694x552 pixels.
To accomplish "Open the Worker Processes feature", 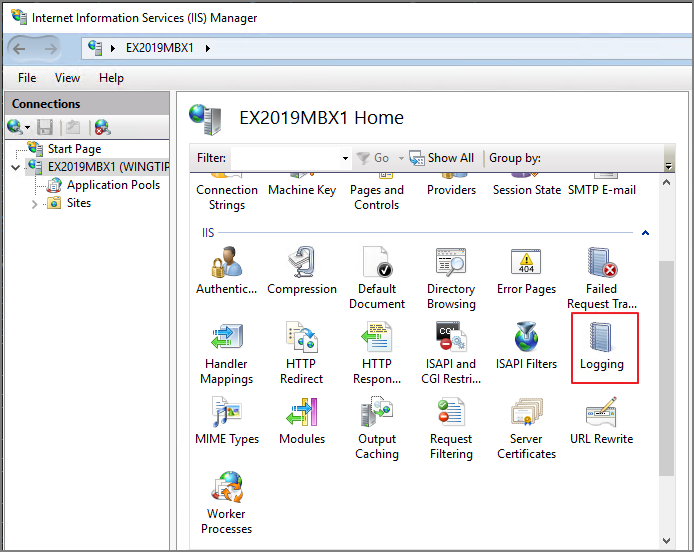I will [226, 503].
